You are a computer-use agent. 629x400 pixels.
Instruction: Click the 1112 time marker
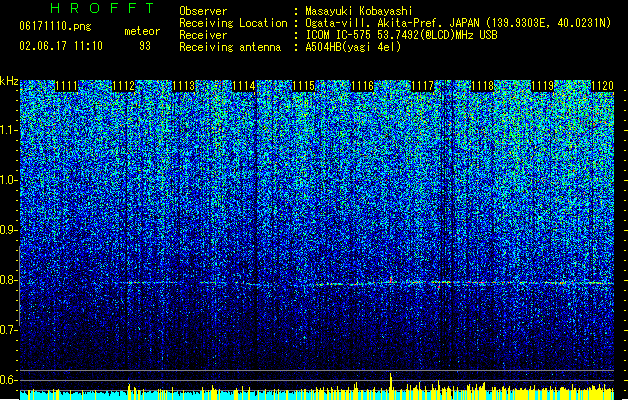tap(124, 86)
